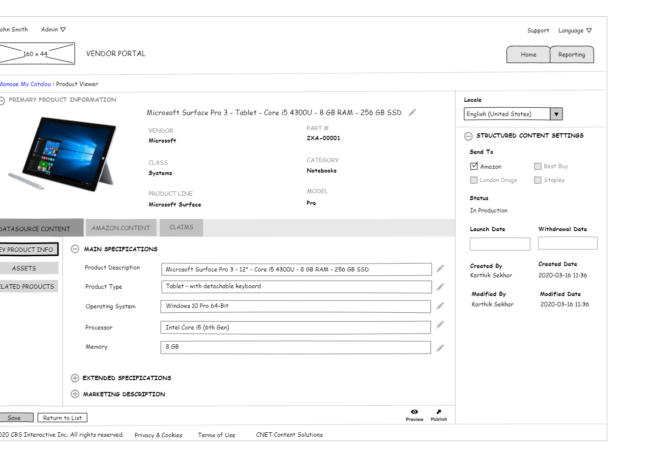Image resolution: width=653 pixels, height=450 pixels.
Task: Select Assets side tab
Action: click(x=28, y=268)
